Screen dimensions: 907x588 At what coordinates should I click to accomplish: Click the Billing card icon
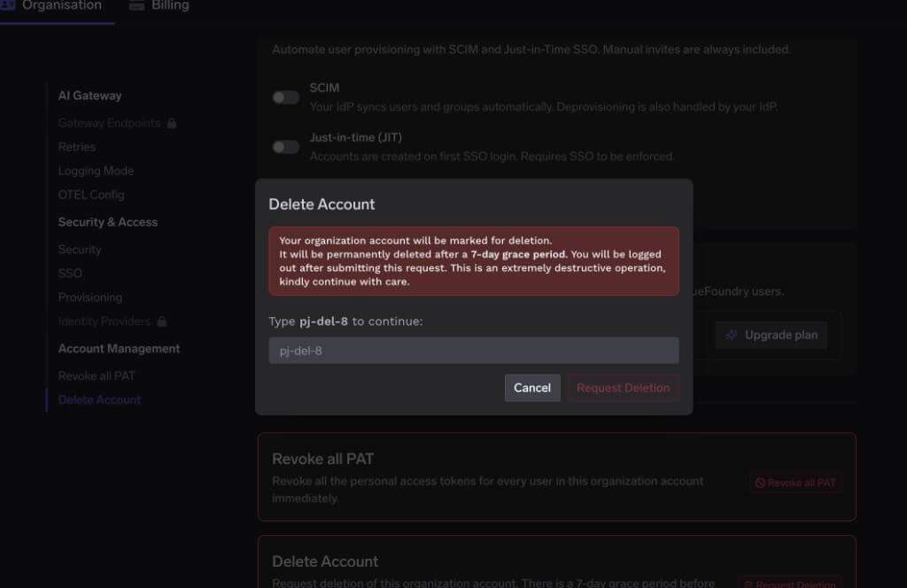click(x=137, y=5)
